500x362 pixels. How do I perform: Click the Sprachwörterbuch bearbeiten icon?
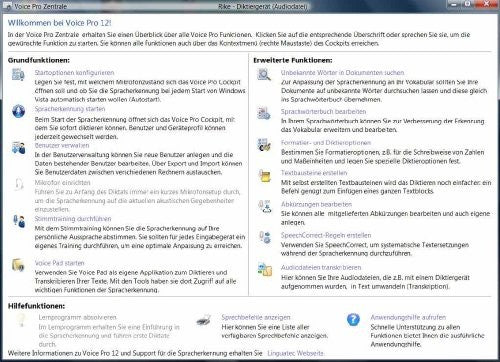[264, 113]
